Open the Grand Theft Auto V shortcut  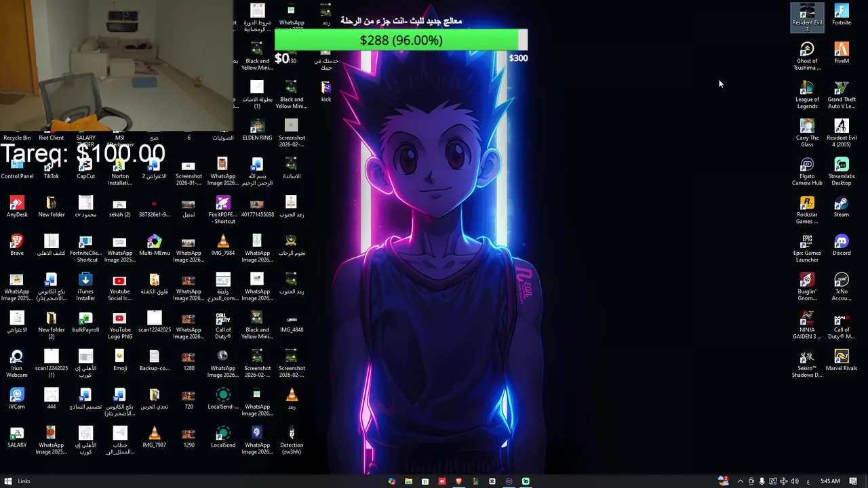click(842, 95)
